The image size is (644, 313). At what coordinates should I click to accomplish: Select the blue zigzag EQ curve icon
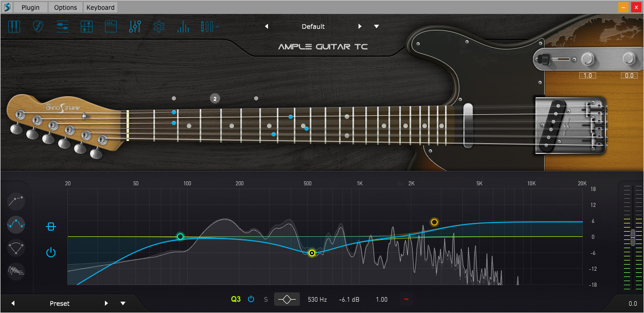click(16, 224)
